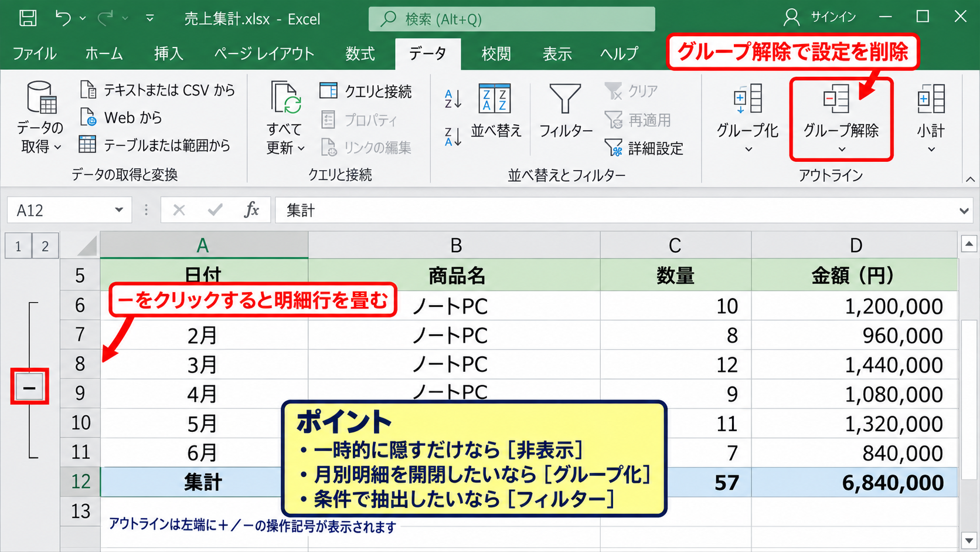Click the vertical scrollbar down arrow
This screenshot has height=552, width=980.
click(969, 541)
